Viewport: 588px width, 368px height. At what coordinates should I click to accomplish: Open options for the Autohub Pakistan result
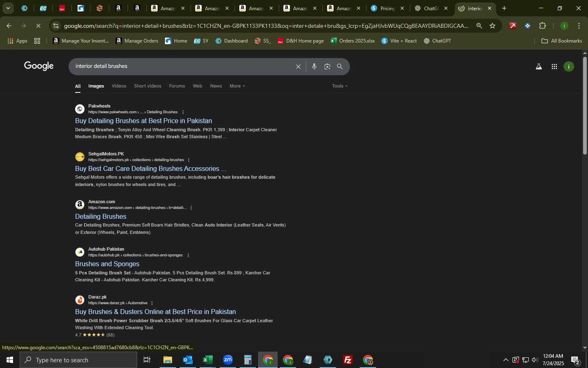pos(188,255)
